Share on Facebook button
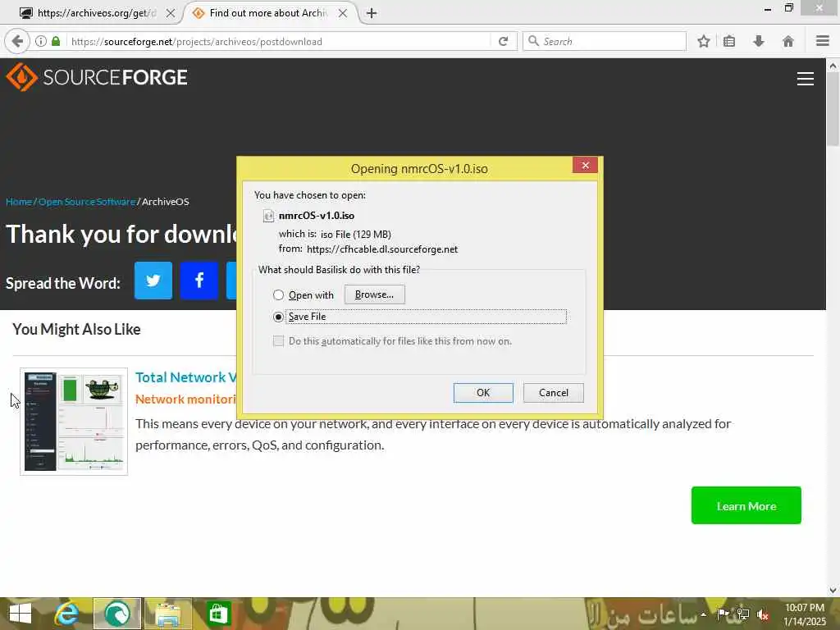 [199, 281]
